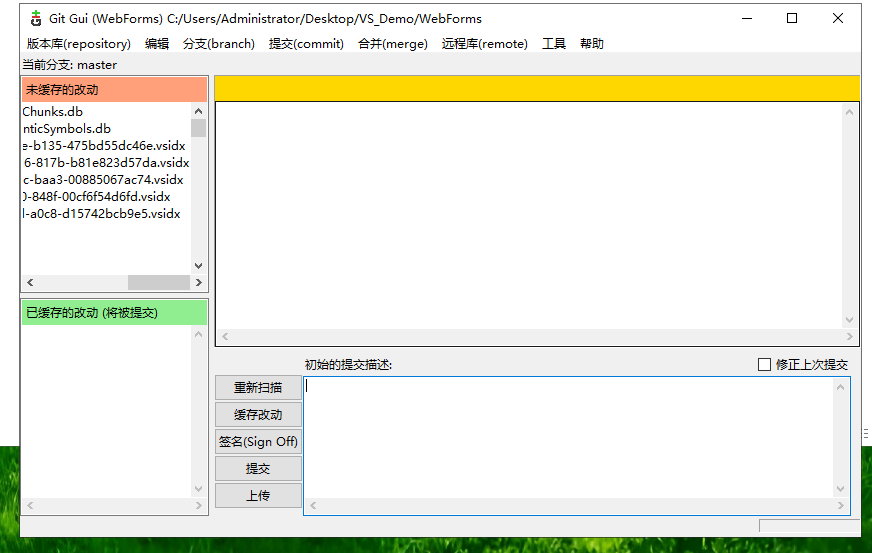Click left arrow of unstaged list horizontal scrollbar

point(30,283)
